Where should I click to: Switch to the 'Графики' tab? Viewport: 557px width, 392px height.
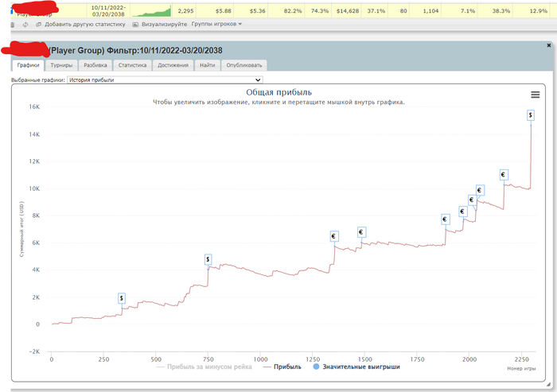[x=28, y=65]
